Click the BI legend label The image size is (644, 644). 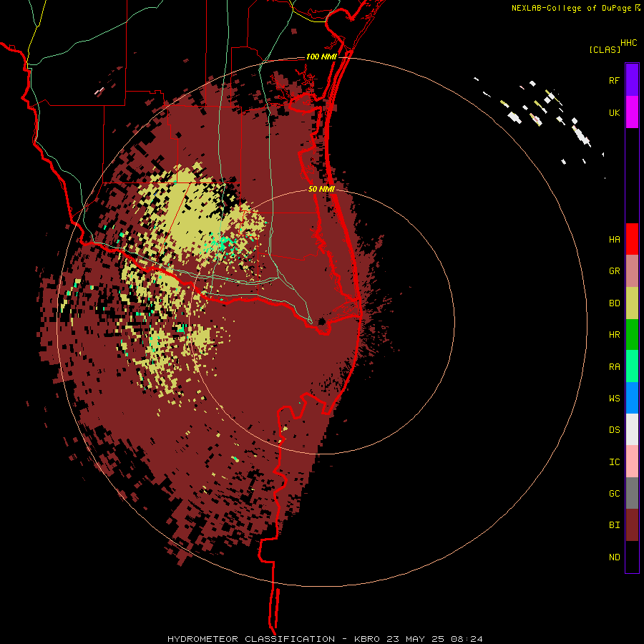pyautogui.click(x=614, y=525)
